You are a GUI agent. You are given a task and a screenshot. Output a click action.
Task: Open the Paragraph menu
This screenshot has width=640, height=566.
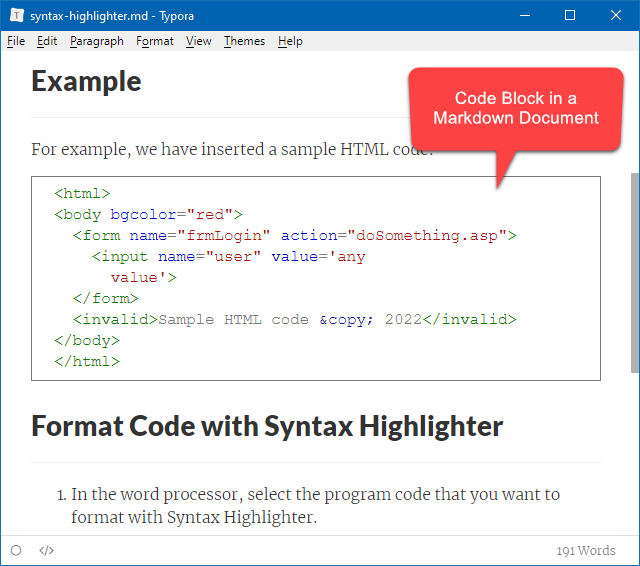pos(97,41)
